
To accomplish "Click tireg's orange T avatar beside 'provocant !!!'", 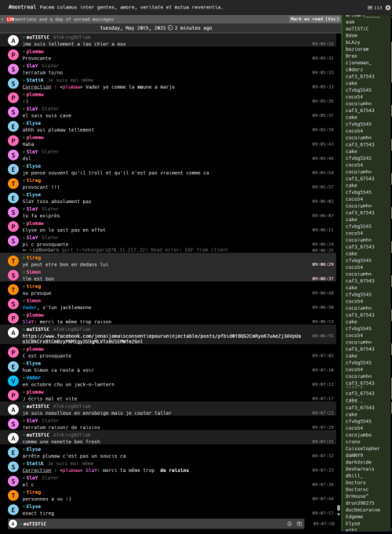I will click(x=13, y=183).
